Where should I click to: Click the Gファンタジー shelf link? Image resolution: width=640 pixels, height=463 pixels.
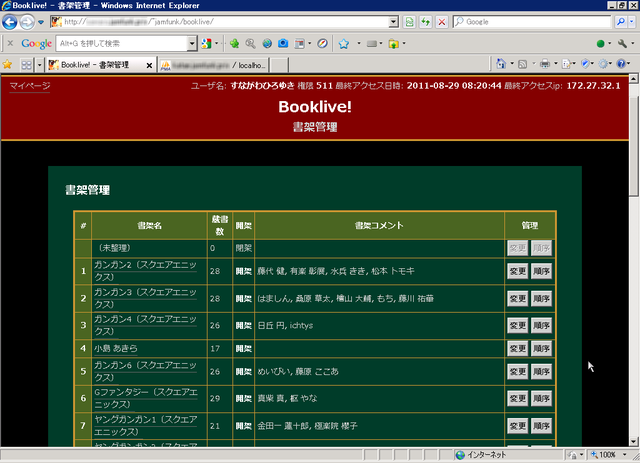coord(146,398)
